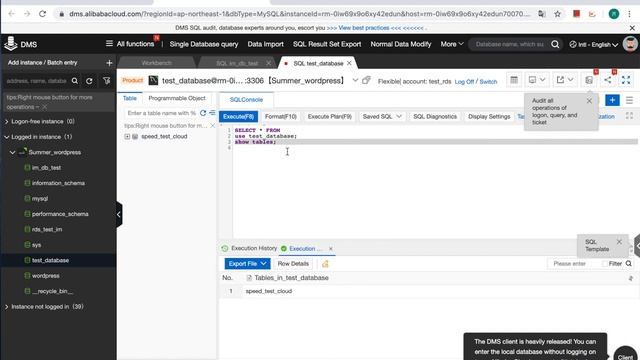Click the database icon beside test_database title
Viewport: 640px width, 360px height.
pos(153,80)
